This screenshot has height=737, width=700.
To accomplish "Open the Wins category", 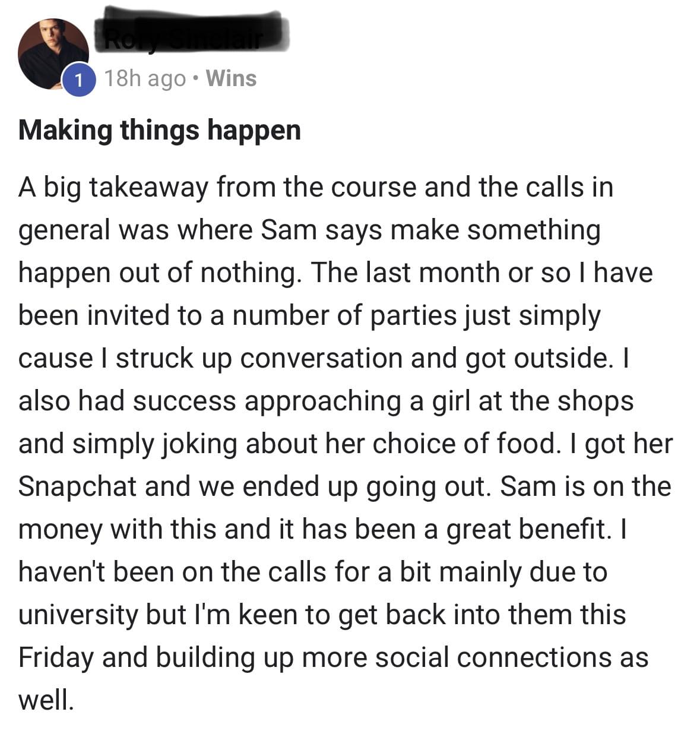I will pos(231,78).
